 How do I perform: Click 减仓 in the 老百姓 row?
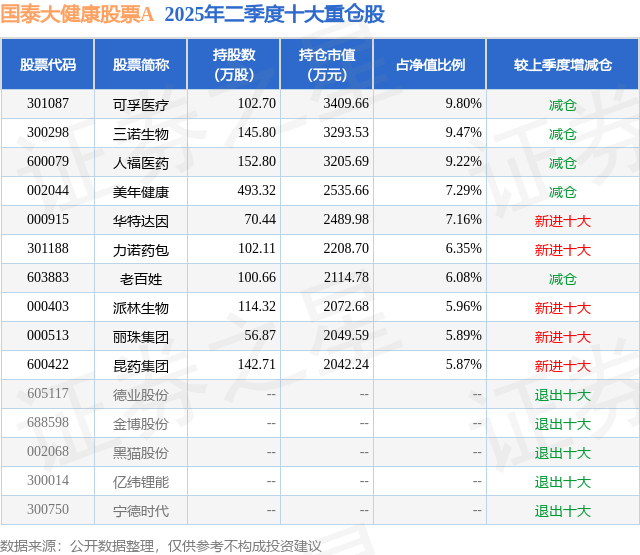coord(563,279)
